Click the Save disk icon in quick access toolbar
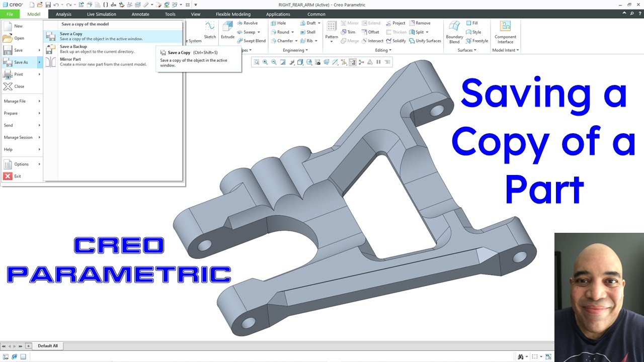The image size is (644, 362). tap(48, 5)
